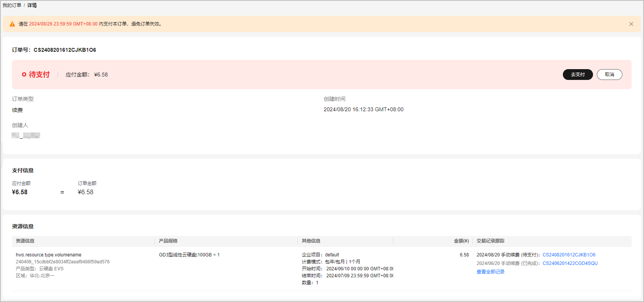The image size is (644, 302).
Task: Click the red payment deadline 2024/08/26 23:59:59
Action: [63, 24]
